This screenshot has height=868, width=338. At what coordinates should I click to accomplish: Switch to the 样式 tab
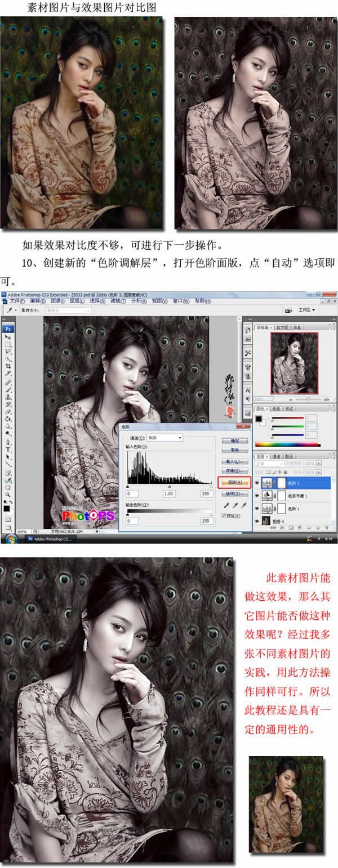290,408
